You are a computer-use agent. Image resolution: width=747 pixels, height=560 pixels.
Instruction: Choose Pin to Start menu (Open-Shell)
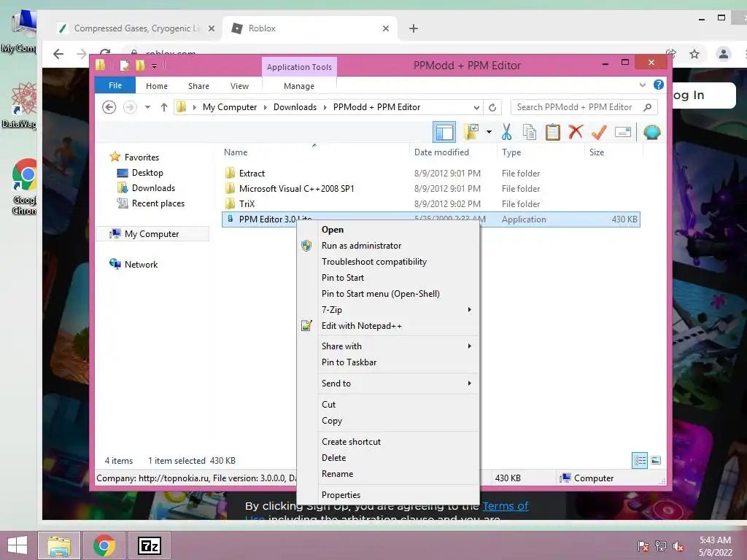(x=388, y=294)
